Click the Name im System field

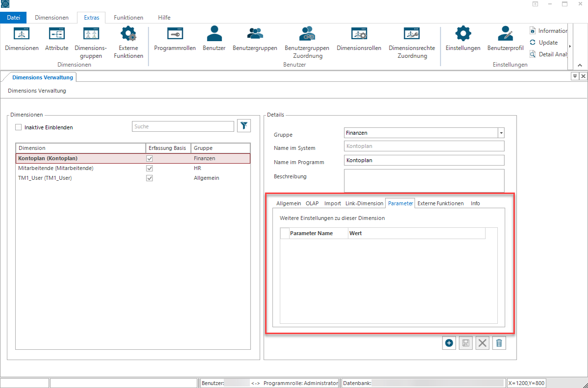(x=424, y=146)
